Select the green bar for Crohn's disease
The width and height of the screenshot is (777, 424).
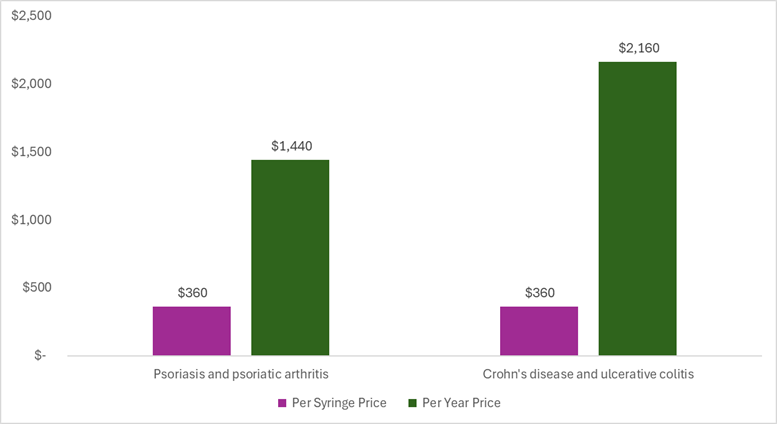(637, 208)
